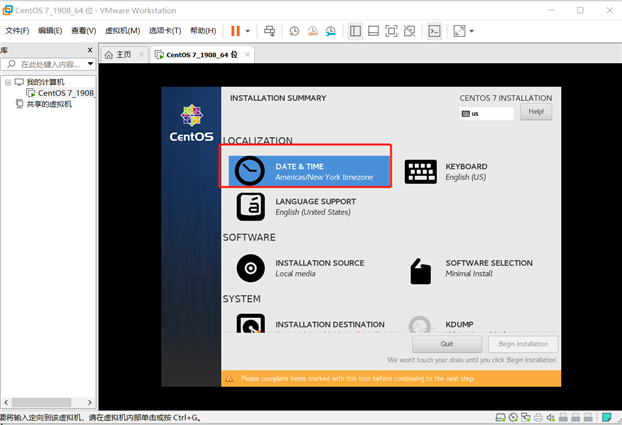Select 共享的虚拟机 in library tree
The image size is (622, 425).
[49, 104]
